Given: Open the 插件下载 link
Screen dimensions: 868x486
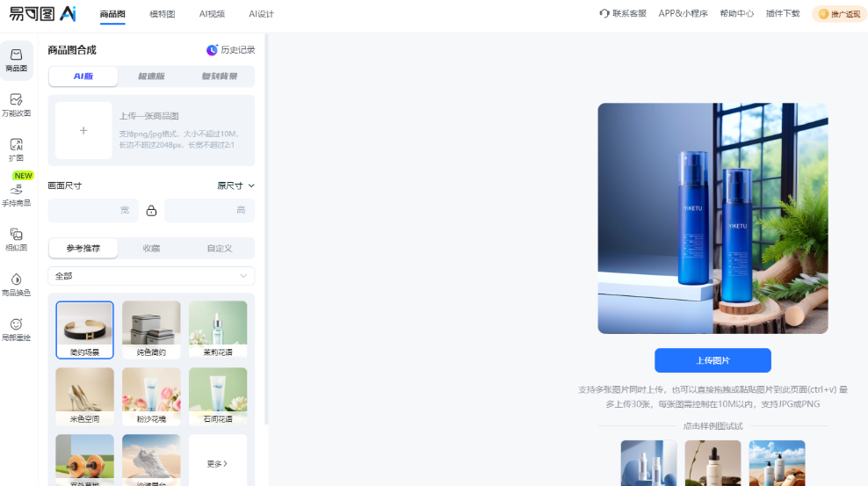Looking at the screenshot, I should (782, 13).
